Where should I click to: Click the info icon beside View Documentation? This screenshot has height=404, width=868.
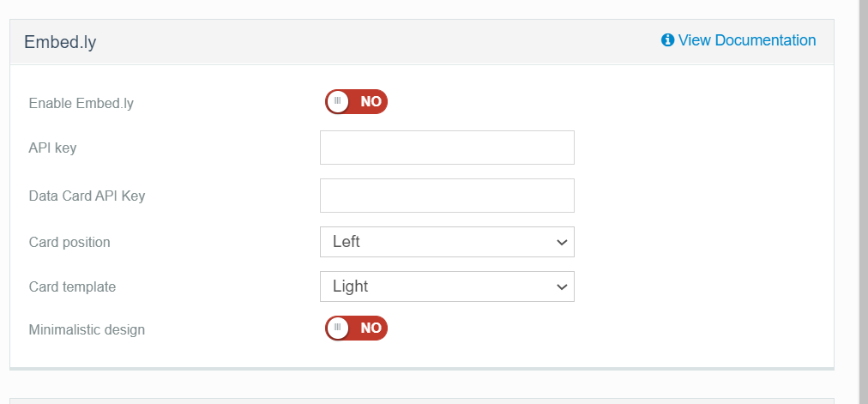click(668, 40)
